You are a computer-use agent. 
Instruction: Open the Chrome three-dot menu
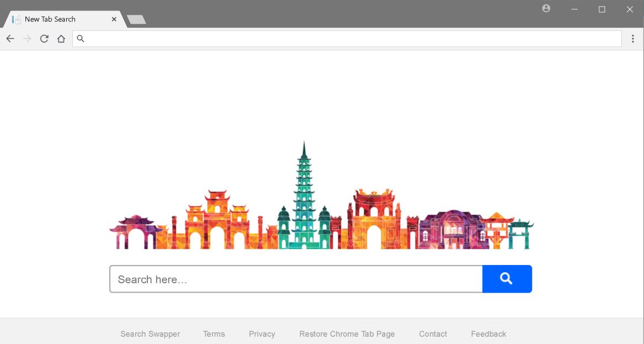click(632, 39)
